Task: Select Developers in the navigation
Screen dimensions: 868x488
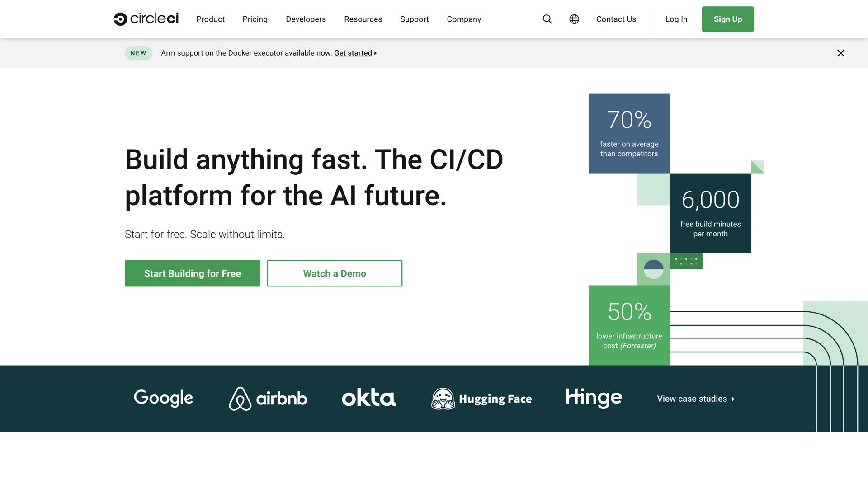Action: [306, 19]
